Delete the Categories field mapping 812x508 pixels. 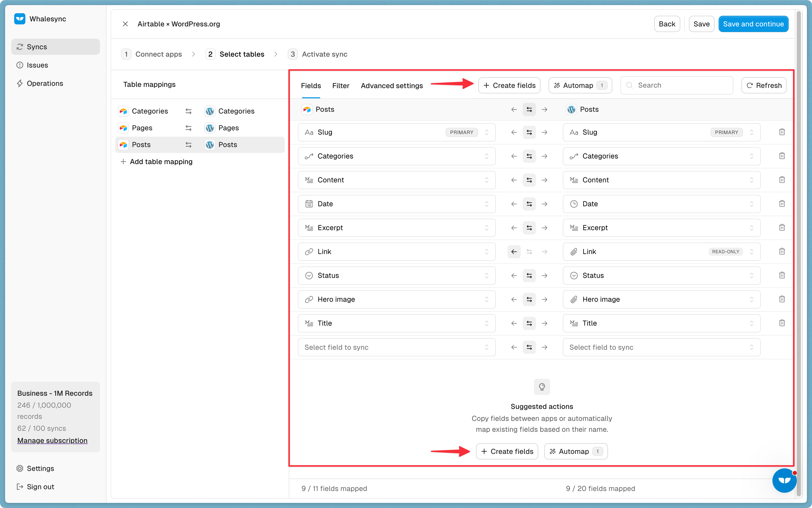pos(782,156)
